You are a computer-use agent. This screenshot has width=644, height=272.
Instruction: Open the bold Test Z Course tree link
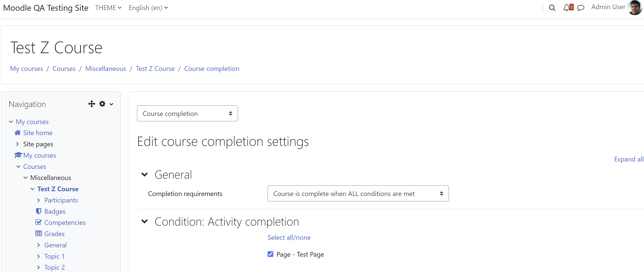[58, 189]
